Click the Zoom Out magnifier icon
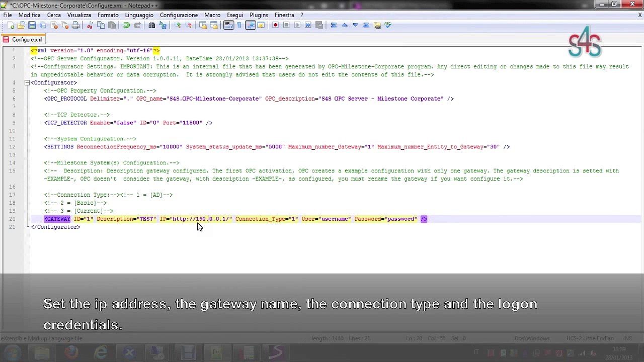This screenshot has width=644, height=362. pos(188,25)
